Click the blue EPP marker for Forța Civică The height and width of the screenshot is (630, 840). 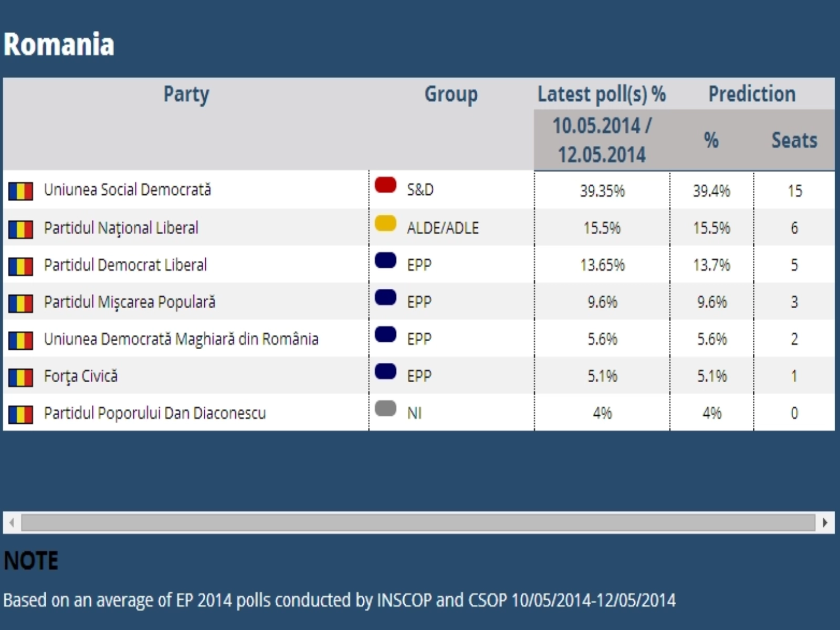[385, 371]
